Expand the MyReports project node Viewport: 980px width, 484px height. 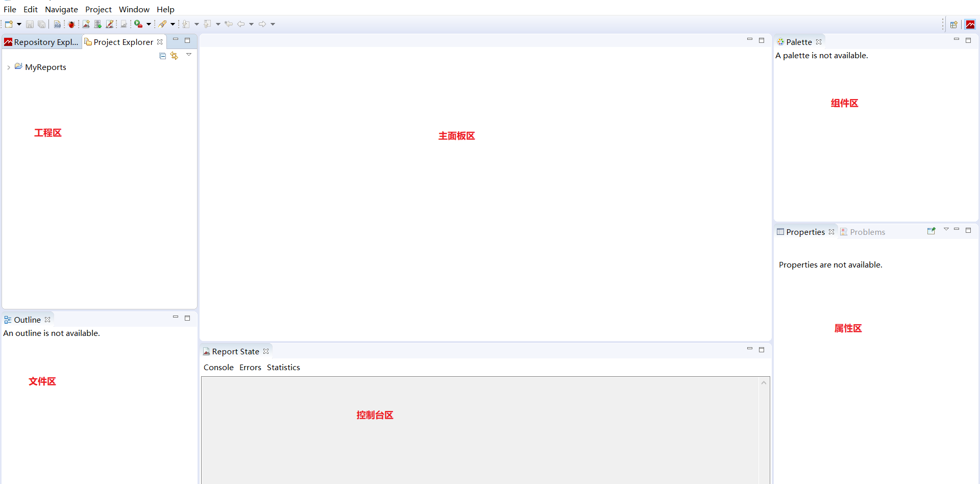pyautogui.click(x=9, y=67)
